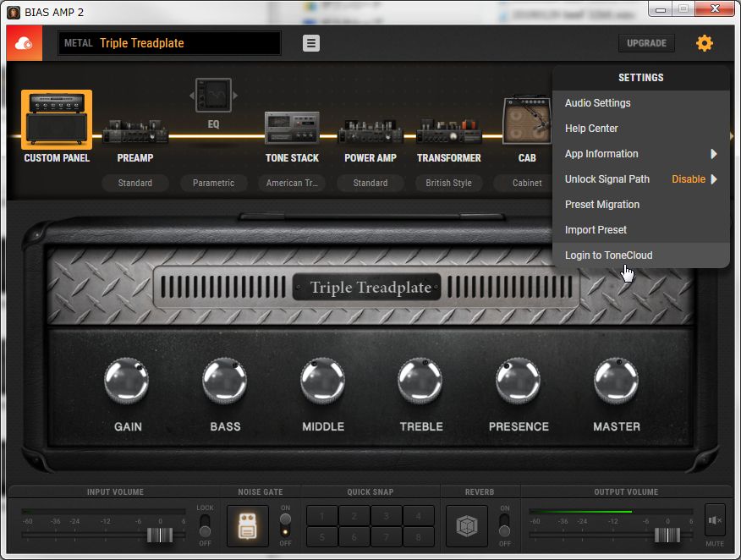The image size is (741, 560).
Task: Move EQ module left with arrow
Action: (x=192, y=96)
